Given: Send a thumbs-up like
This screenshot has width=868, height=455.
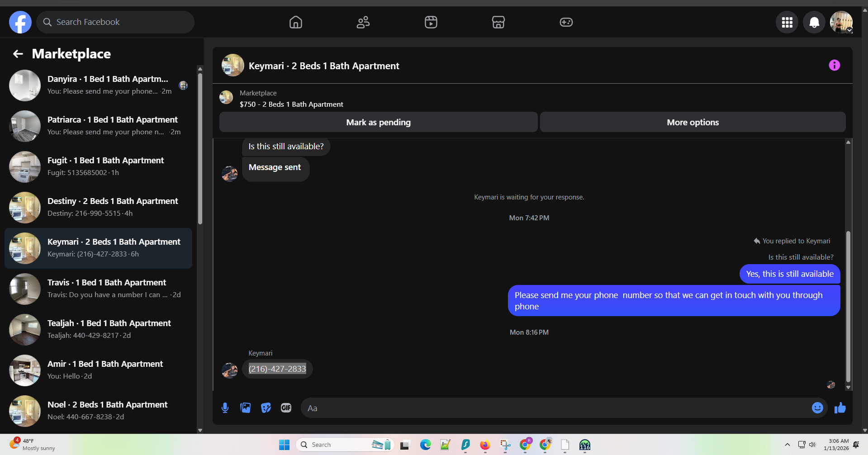Looking at the screenshot, I should pos(840,408).
